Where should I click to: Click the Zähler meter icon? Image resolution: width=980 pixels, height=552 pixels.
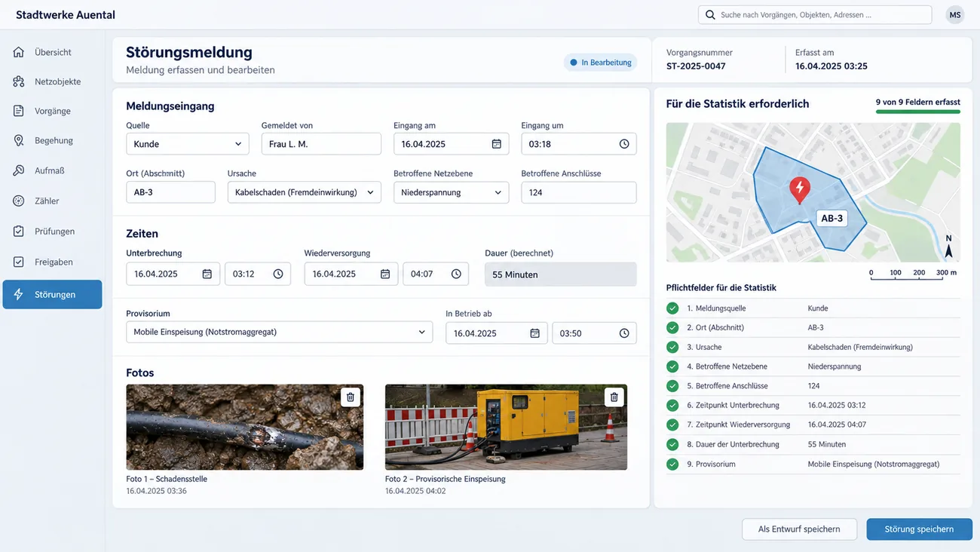click(19, 201)
